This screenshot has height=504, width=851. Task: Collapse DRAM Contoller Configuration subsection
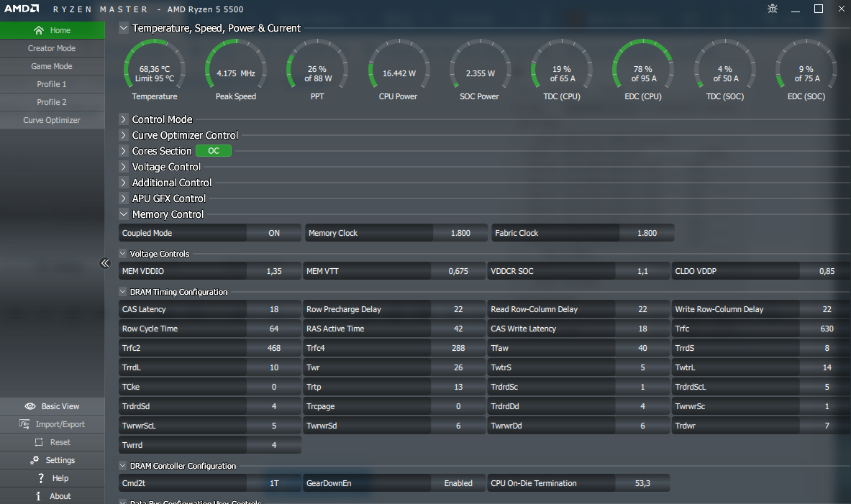pyautogui.click(x=123, y=465)
